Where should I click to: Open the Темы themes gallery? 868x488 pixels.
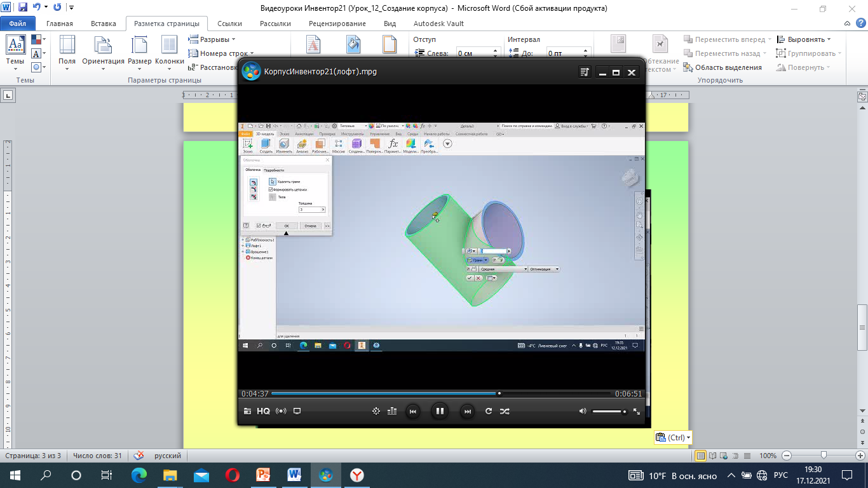coord(15,53)
